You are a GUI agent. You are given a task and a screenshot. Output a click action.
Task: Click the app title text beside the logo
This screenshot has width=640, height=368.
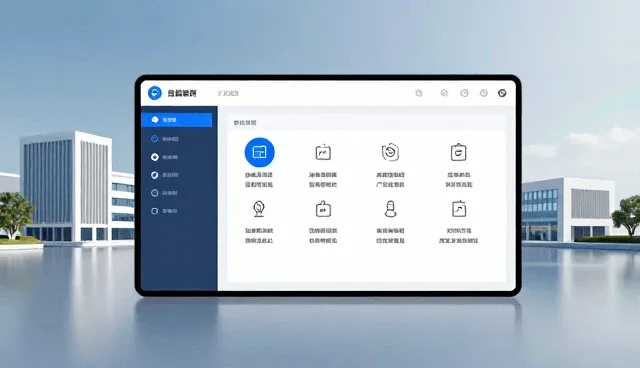click(182, 93)
